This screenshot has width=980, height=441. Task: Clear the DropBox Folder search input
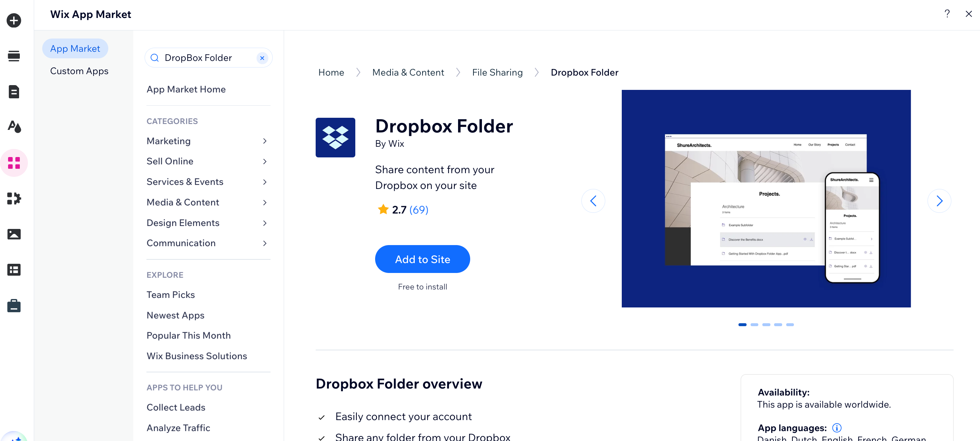coord(262,58)
